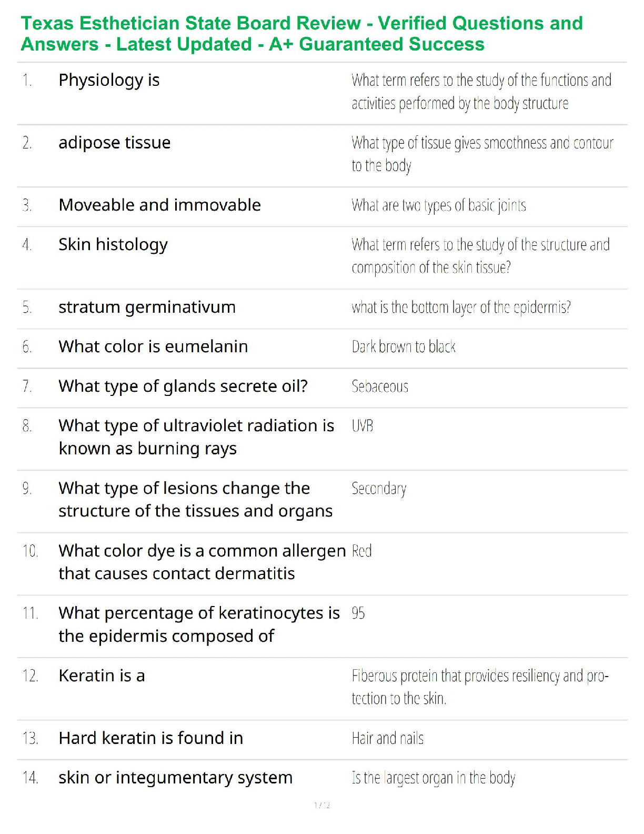Click the answer "95"
The width and height of the screenshot is (644, 834).
coord(358,613)
